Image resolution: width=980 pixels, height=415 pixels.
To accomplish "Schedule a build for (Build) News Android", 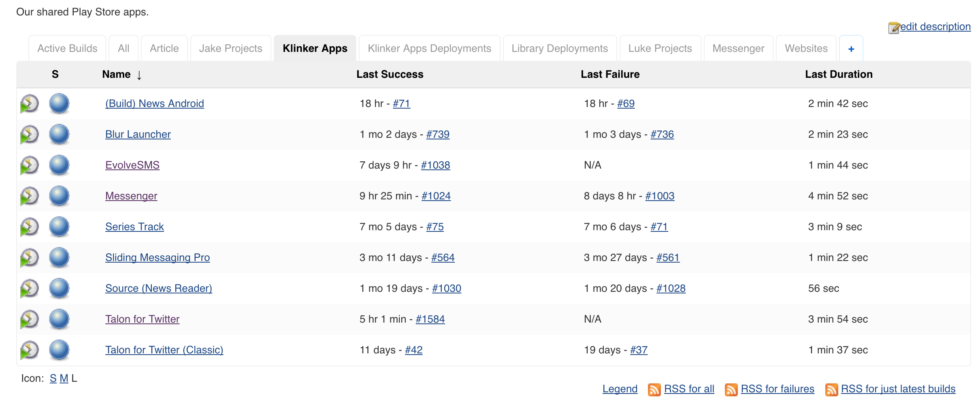I will click(x=29, y=104).
